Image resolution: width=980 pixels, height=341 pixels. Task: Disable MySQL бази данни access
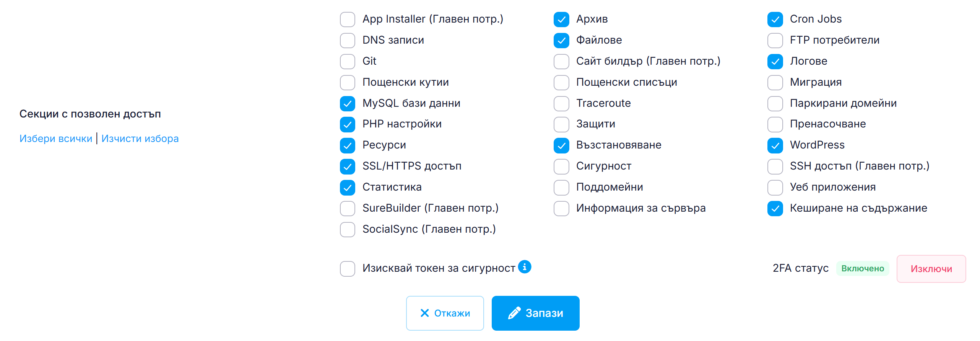pyautogui.click(x=347, y=103)
